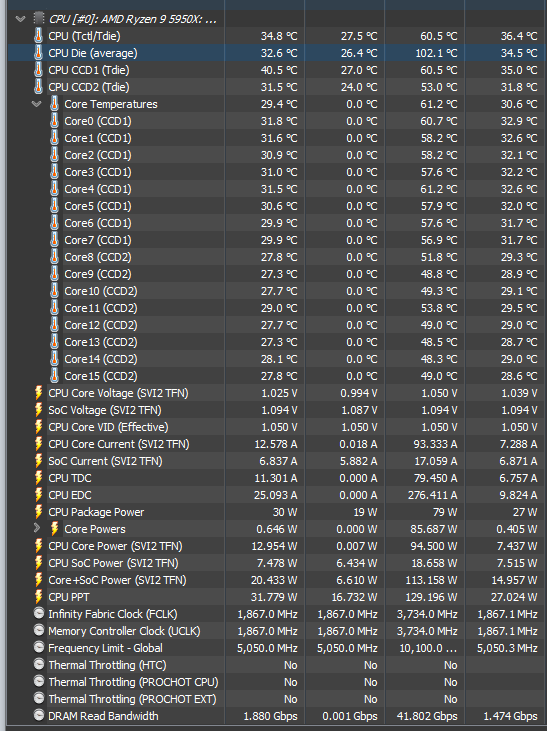Click the 5,050.3 MHz average Frequency Limit value
The width and height of the screenshot is (547, 731).
click(x=507, y=648)
